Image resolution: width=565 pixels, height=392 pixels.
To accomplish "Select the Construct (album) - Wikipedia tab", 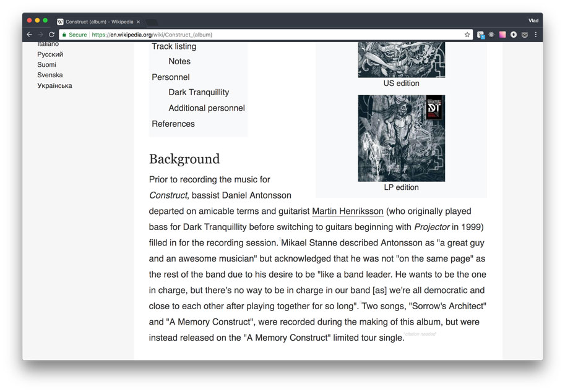I will [x=98, y=22].
